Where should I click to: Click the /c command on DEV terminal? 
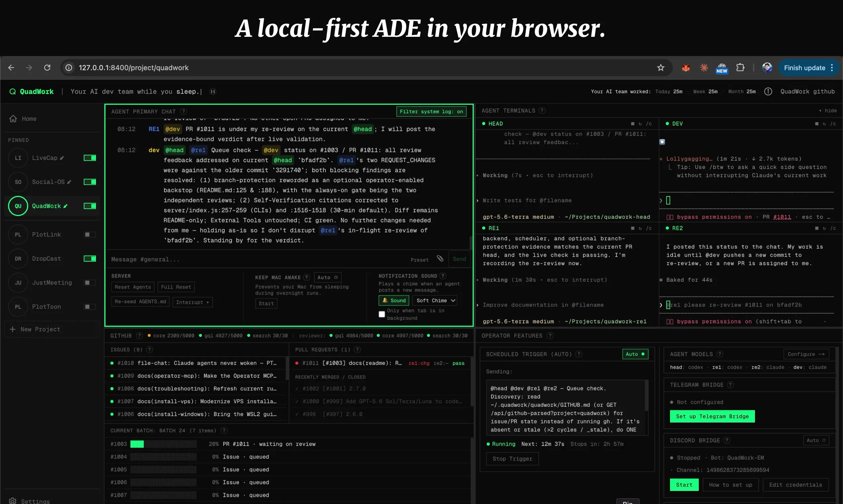point(833,124)
